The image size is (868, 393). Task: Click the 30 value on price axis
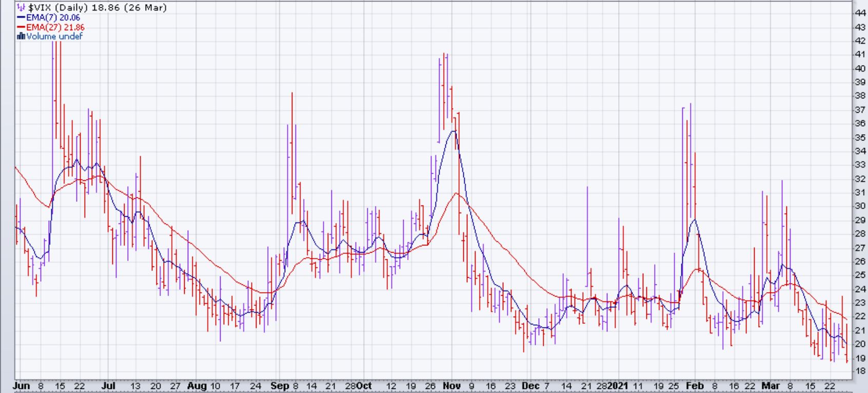[860, 206]
